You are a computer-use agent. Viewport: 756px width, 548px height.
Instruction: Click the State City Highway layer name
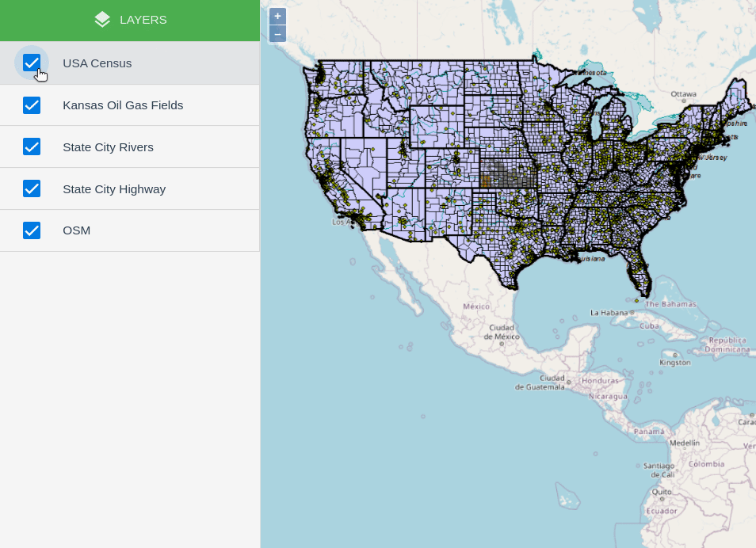point(115,188)
